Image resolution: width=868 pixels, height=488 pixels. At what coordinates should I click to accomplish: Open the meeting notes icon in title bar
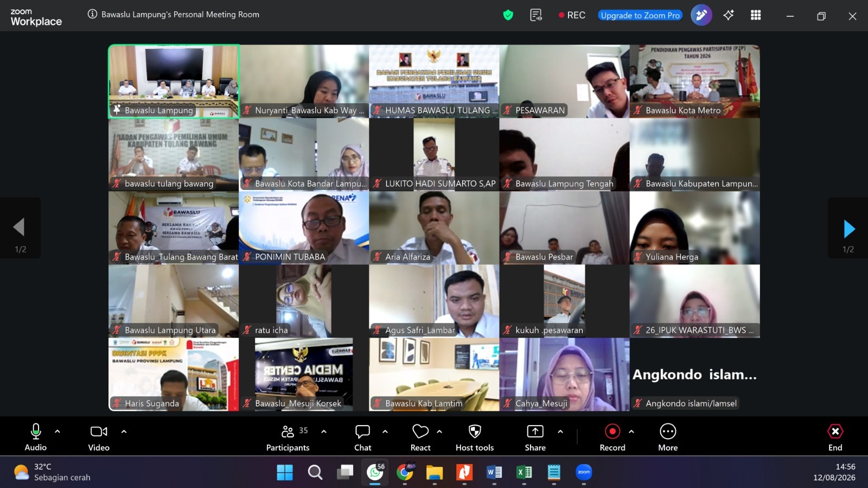tap(536, 15)
